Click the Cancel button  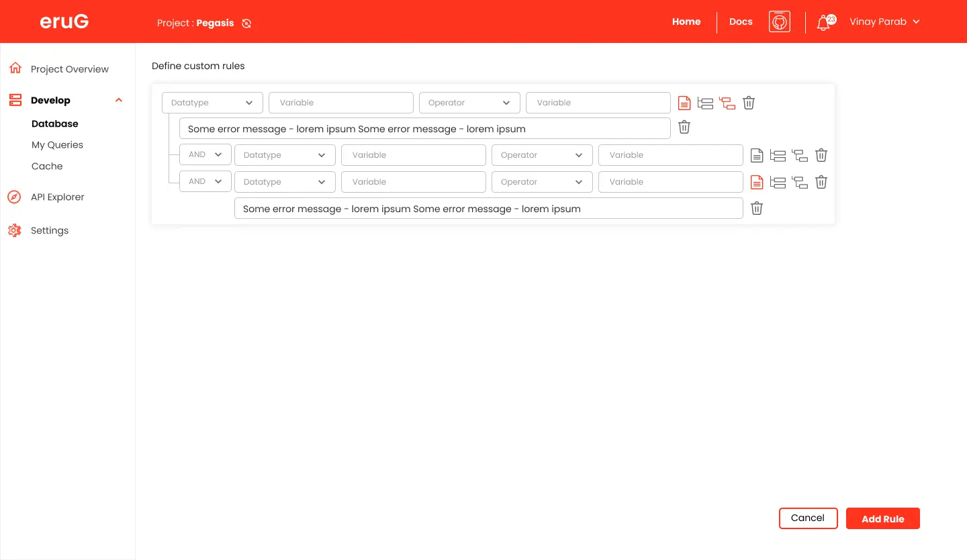808,518
